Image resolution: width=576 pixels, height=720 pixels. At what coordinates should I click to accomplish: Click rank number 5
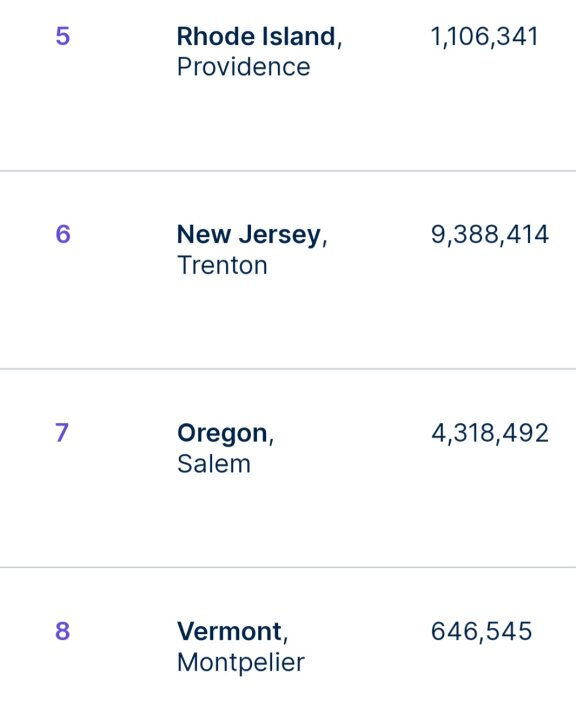pos(62,36)
